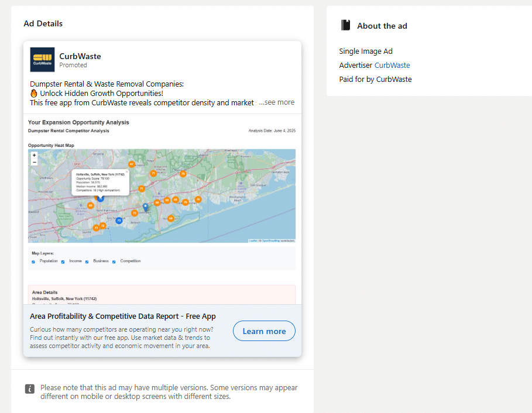Uncheck the Population map layer
The width and height of the screenshot is (532, 413).
tap(33, 261)
